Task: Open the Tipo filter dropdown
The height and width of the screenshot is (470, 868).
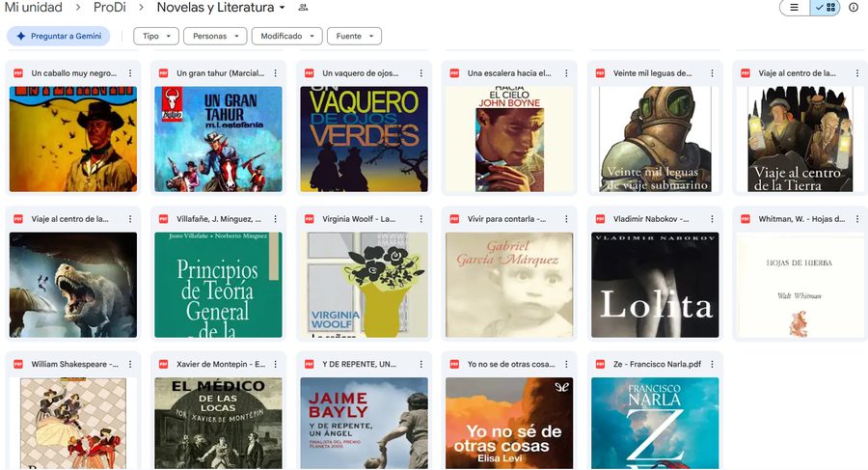Action: coord(156,36)
